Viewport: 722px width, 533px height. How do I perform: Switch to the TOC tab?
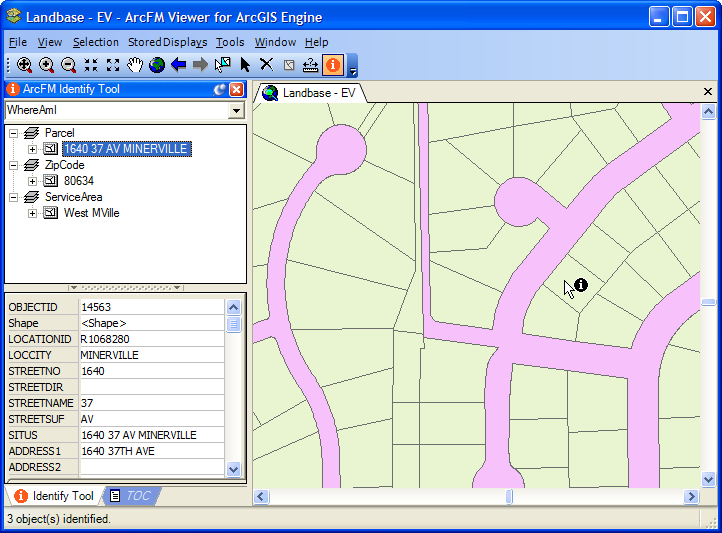point(131,496)
